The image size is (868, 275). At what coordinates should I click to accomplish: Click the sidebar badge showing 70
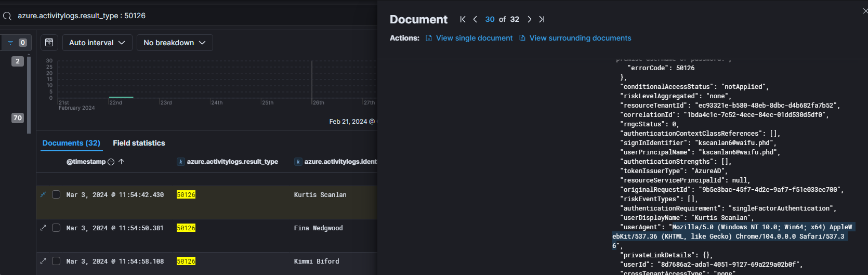pyautogui.click(x=18, y=118)
